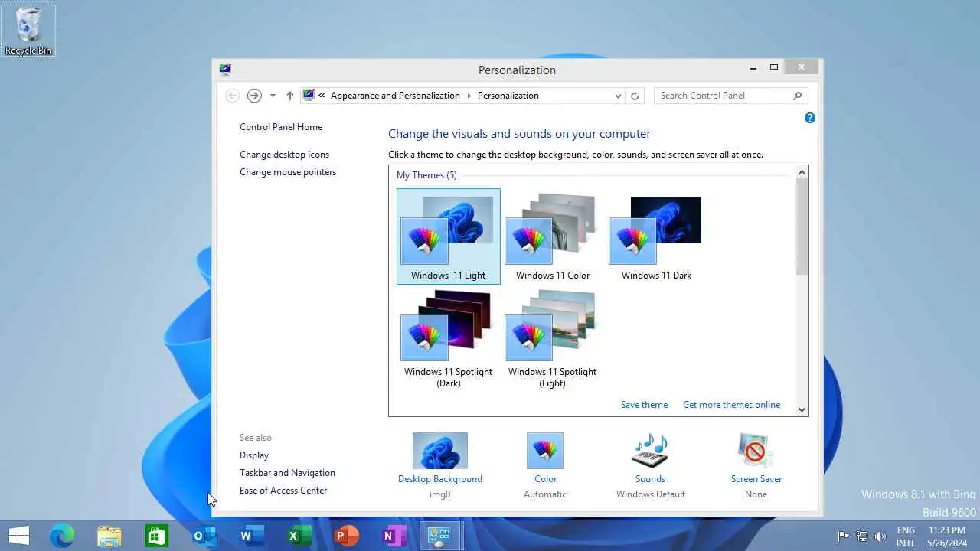Open Change mouse pointers link

pyautogui.click(x=288, y=172)
